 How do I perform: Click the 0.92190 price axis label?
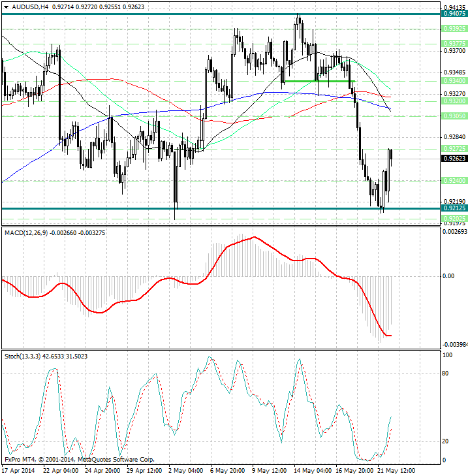pos(454,202)
